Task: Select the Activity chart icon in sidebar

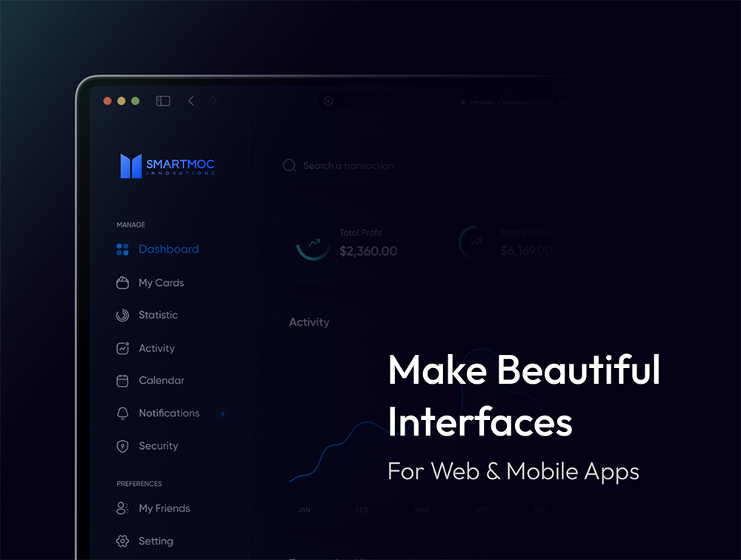Action: point(123,348)
